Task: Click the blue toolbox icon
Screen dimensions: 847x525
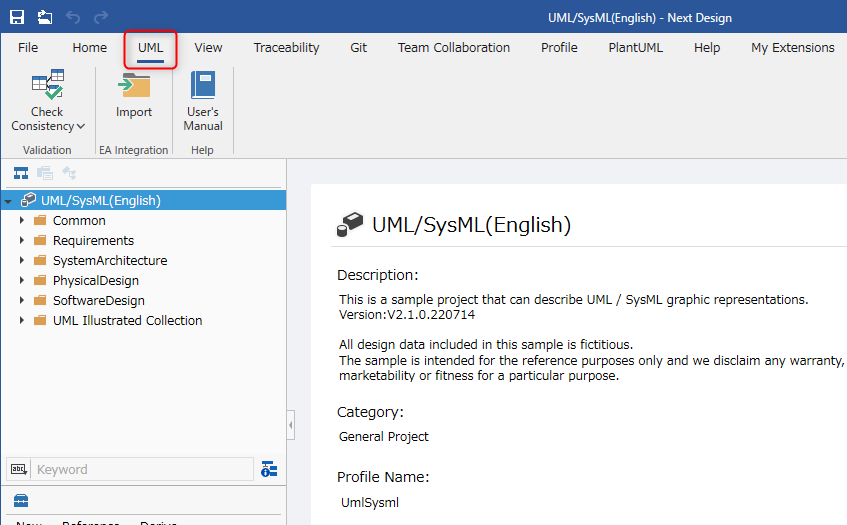Action: tap(21, 501)
